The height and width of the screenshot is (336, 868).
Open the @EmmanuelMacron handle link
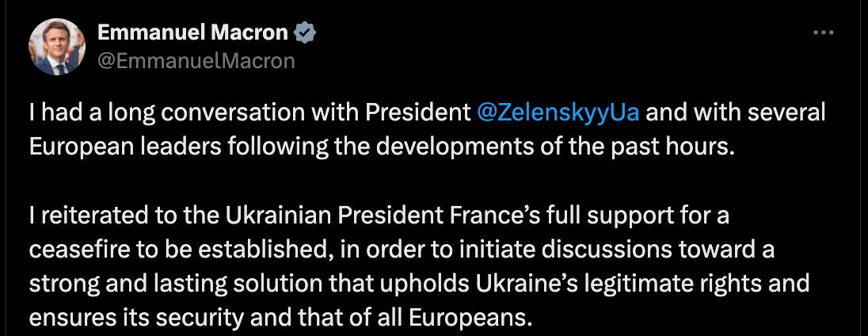point(196,60)
